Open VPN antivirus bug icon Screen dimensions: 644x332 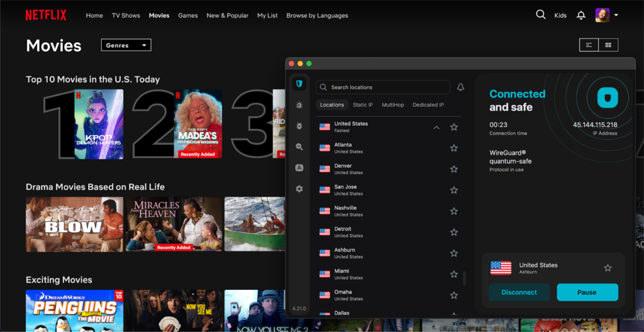pyautogui.click(x=299, y=126)
